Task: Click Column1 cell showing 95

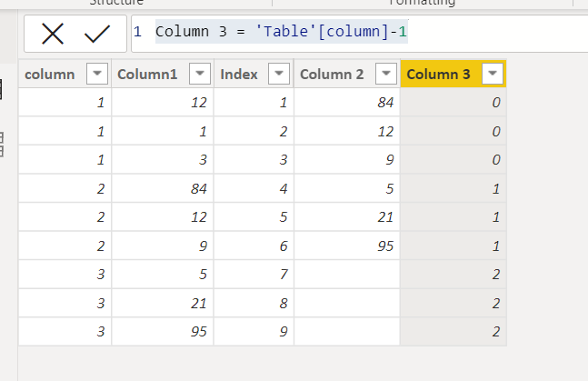Action: [163, 332]
